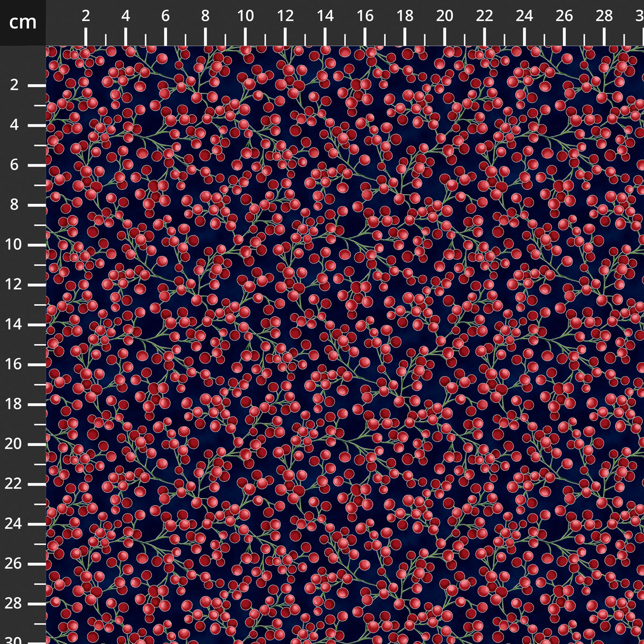Screen dimensions: 644x644
Task: Click the 16 on the horizontal ruler
Action: [365, 16]
